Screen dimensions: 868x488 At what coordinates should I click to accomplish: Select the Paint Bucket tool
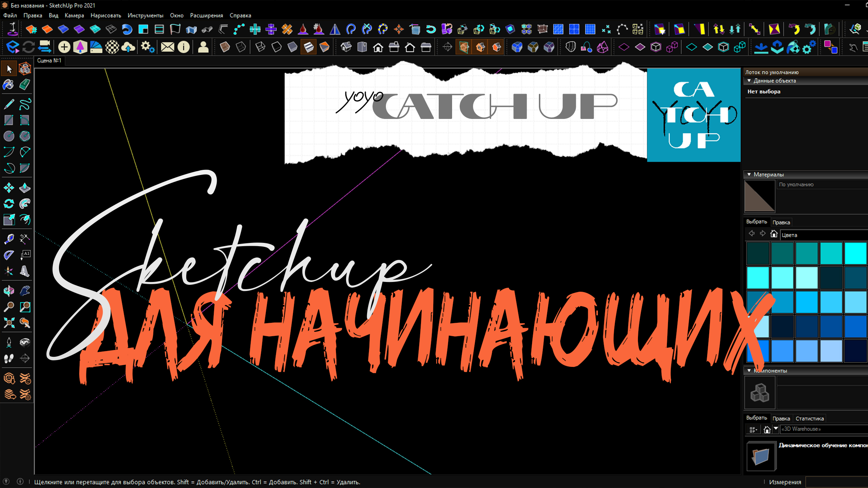click(9, 85)
